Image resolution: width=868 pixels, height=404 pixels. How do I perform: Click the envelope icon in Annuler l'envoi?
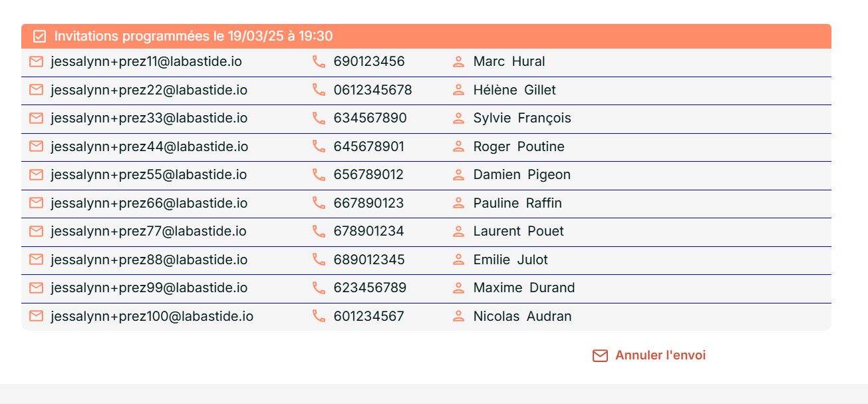pyautogui.click(x=600, y=356)
